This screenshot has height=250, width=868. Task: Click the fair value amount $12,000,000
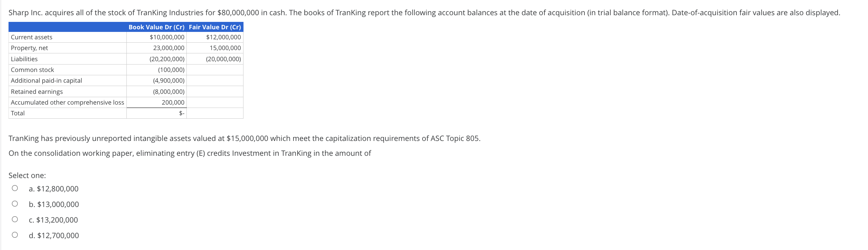(223, 37)
